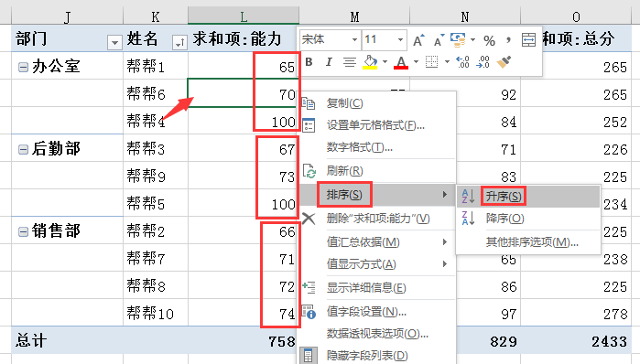640x364 pixels.
Task: Click the 帮帮9 name cell
Action: click(155, 177)
